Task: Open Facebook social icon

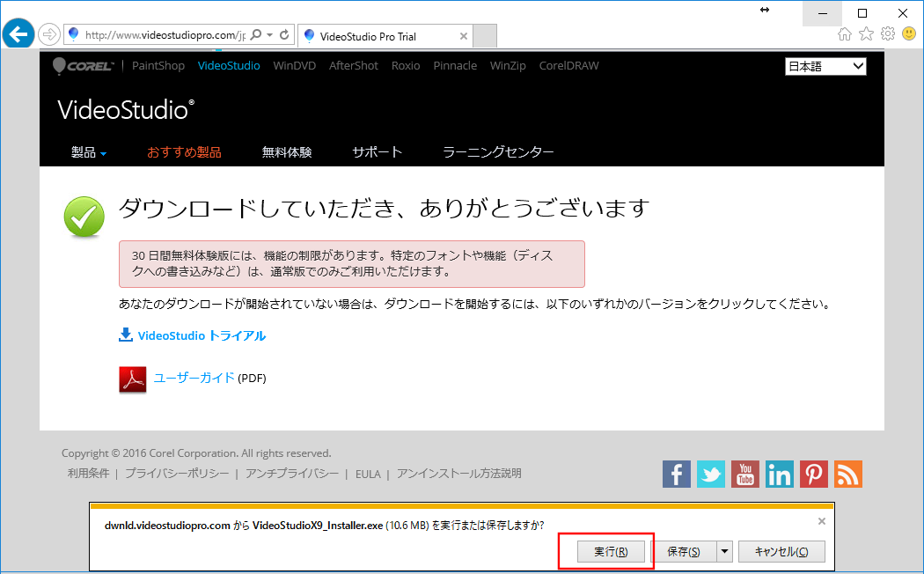Action: [677, 474]
